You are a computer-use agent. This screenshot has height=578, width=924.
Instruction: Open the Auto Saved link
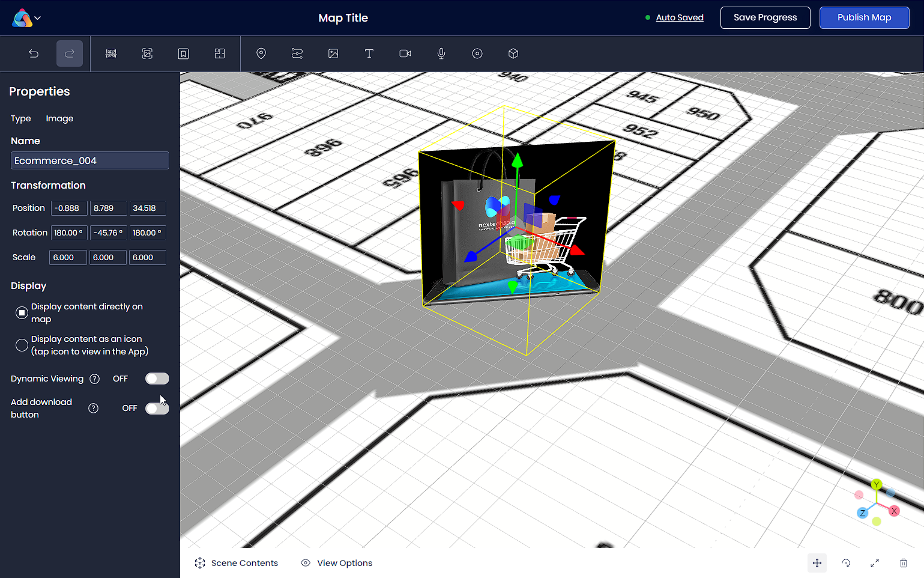680,17
